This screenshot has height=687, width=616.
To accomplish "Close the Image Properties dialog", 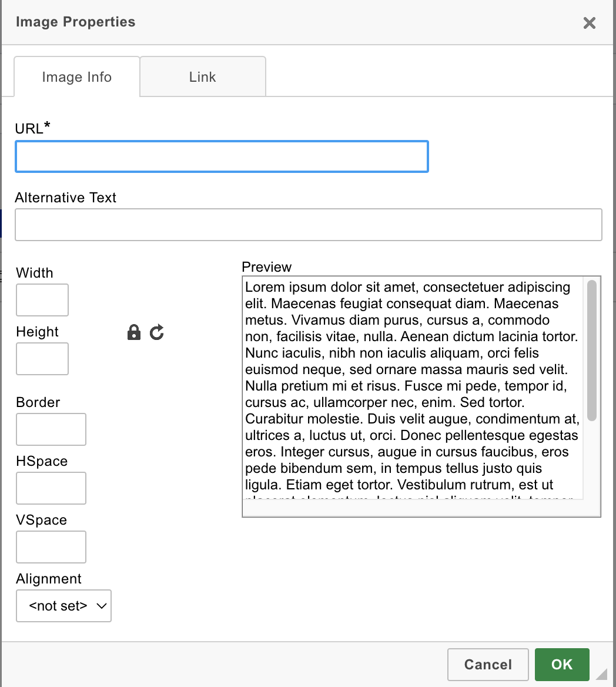I will 589,22.
